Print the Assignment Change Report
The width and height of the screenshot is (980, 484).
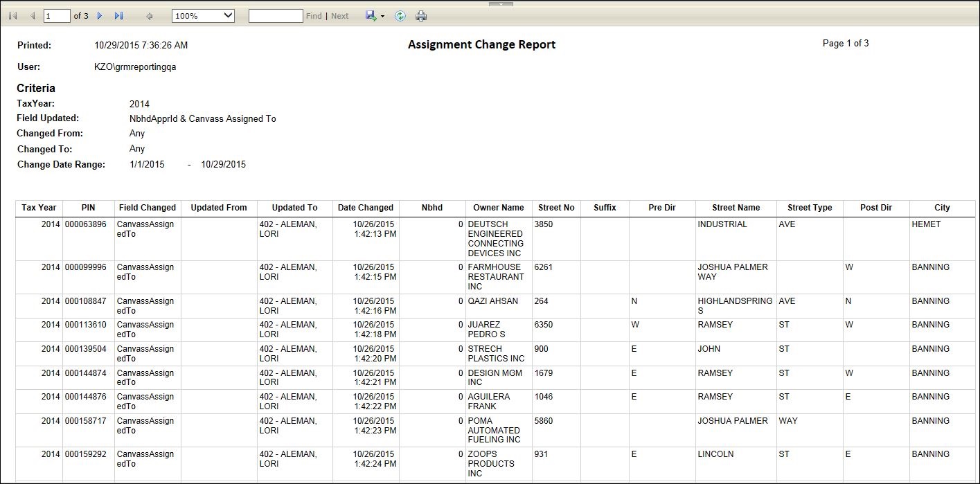point(421,16)
